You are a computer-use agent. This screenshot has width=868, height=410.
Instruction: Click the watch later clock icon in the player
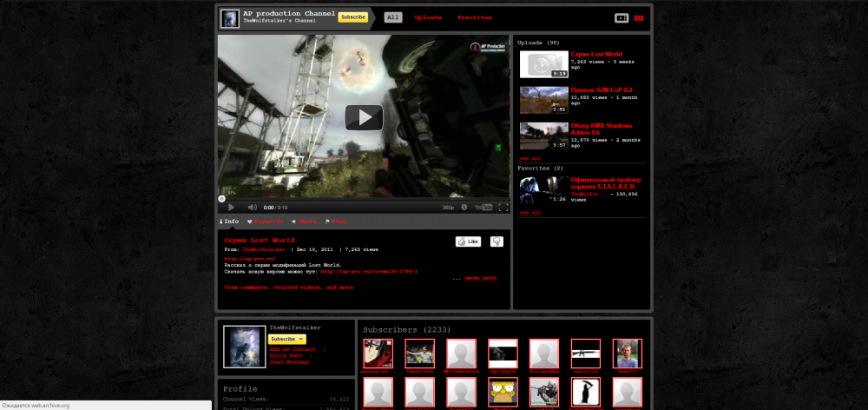464,208
